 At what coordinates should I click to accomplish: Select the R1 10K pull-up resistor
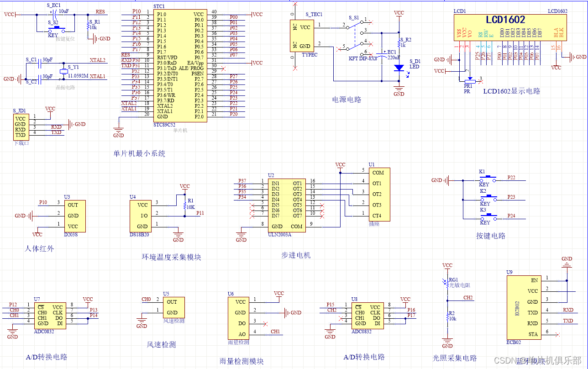point(184,206)
